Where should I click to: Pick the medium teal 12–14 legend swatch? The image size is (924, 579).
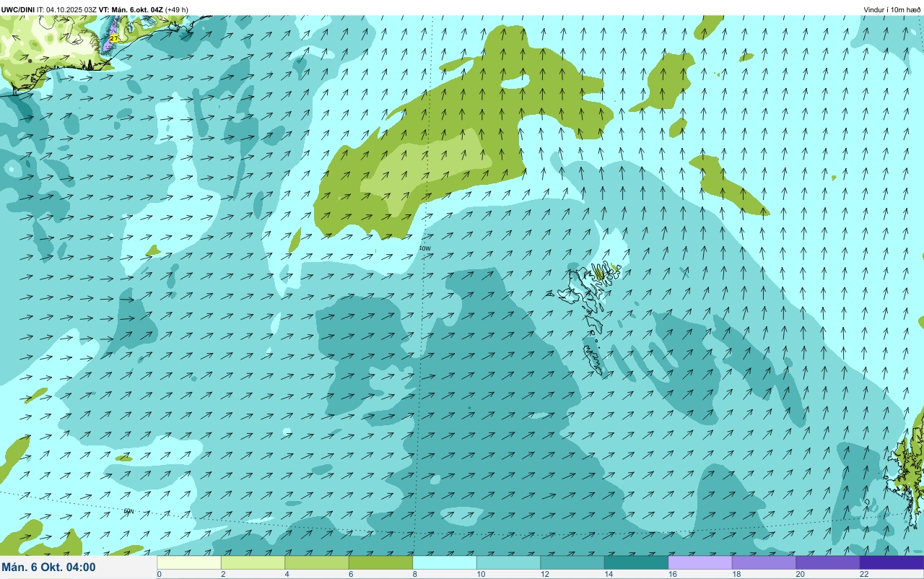(x=572, y=562)
